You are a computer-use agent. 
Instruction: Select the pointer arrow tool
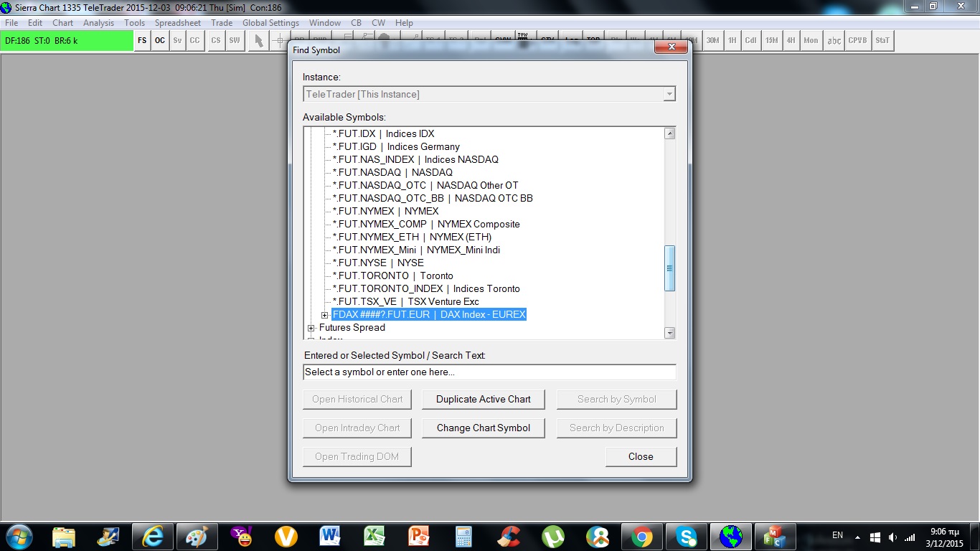[259, 41]
